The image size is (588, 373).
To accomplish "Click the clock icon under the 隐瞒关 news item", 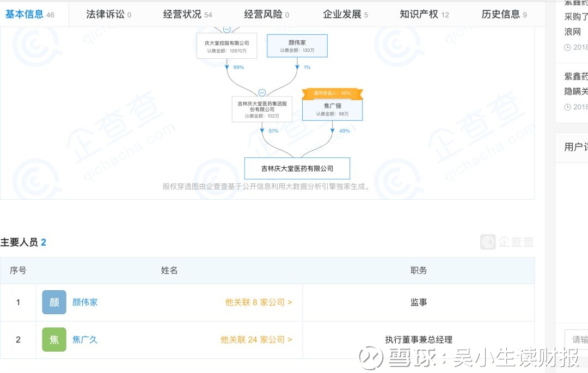I will pos(568,107).
